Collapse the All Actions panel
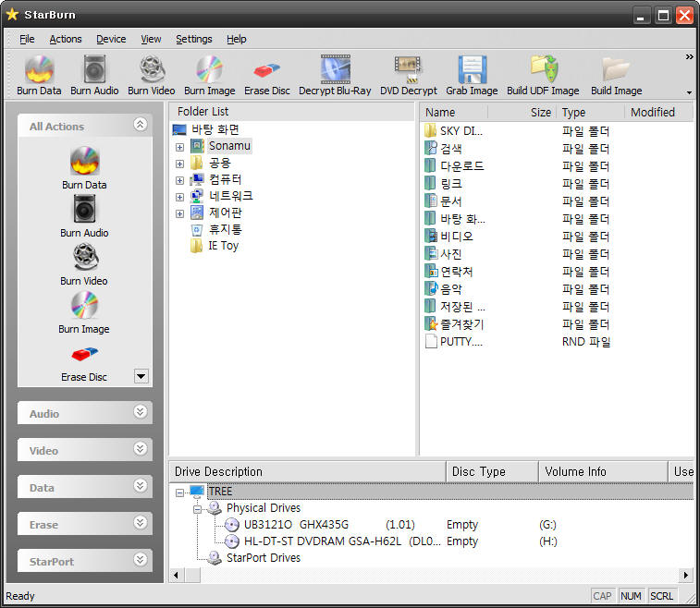Image resolution: width=700 pixels, height=608 pixels. click(x=141, y=125)
